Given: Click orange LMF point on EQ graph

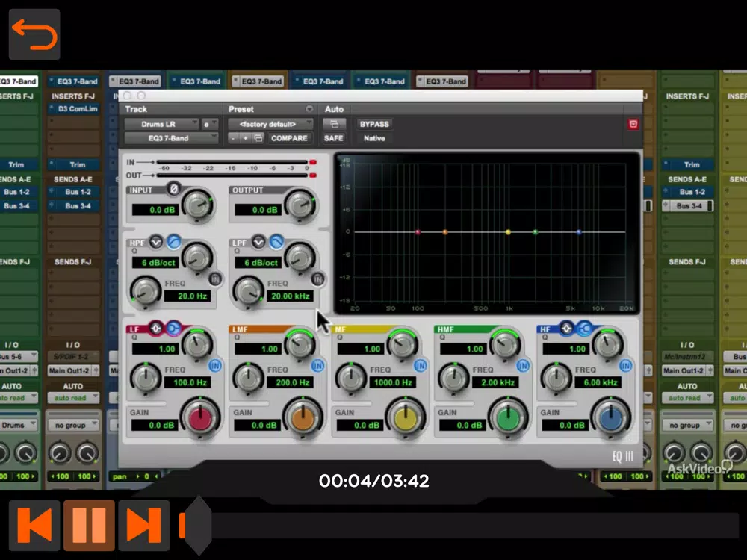Looking at the screenshot, I should 445,232.
